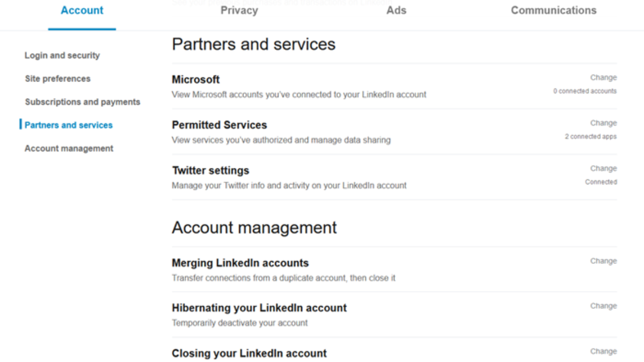Click Change for Twitter settings
This screenshot has height=362, width=644.
click(603, 168)
